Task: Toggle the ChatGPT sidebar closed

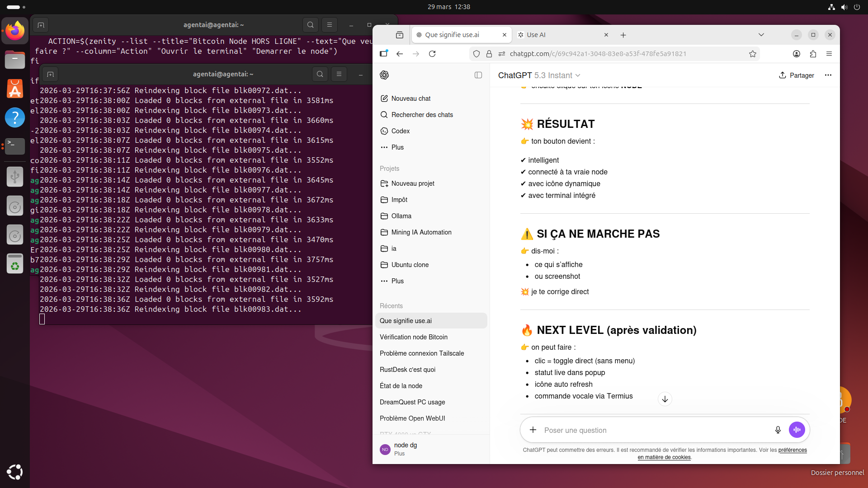Action: (478, 75)
